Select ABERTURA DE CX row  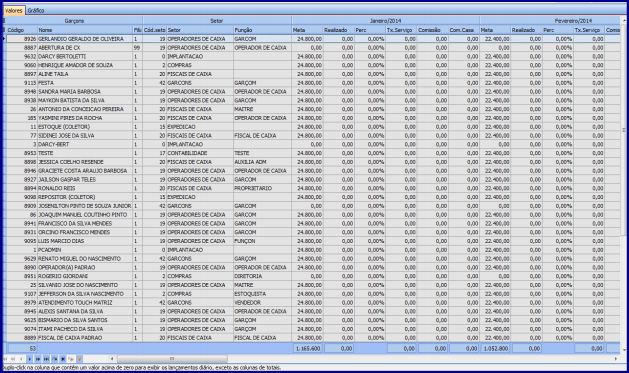click(x=313, y=48)
